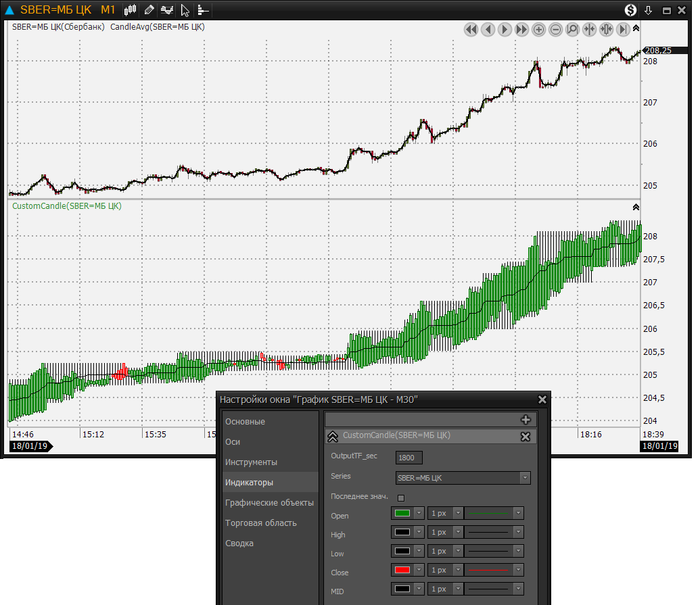Switch to the 'Основные' settings tab

(245, 422)
